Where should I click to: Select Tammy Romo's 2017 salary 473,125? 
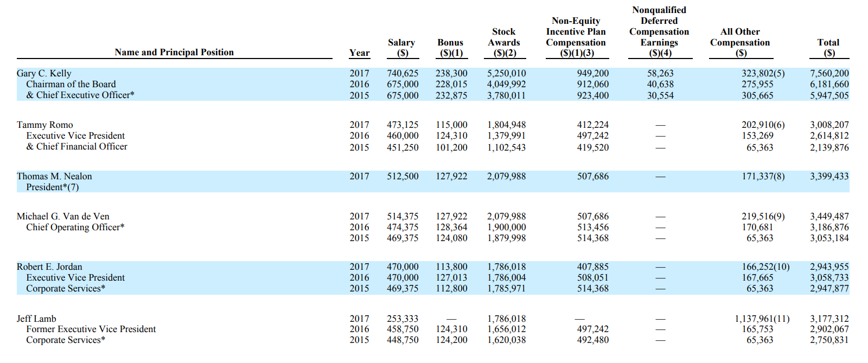[403, 125]
